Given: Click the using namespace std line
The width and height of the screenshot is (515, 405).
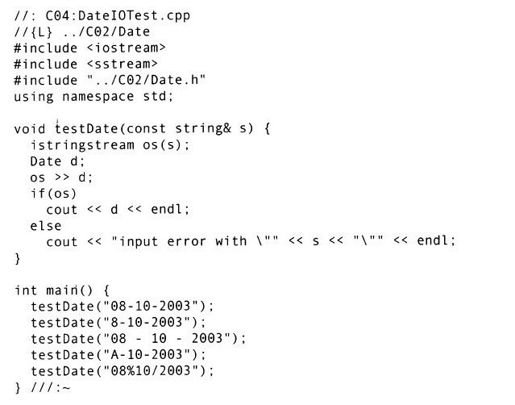Looking at the screenshot, I should click(94, 97).
